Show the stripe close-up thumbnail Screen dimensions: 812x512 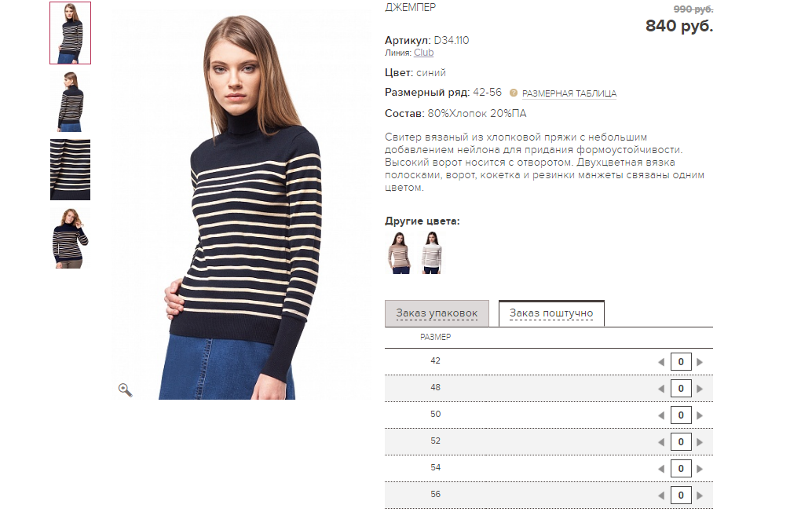[70, 170]
